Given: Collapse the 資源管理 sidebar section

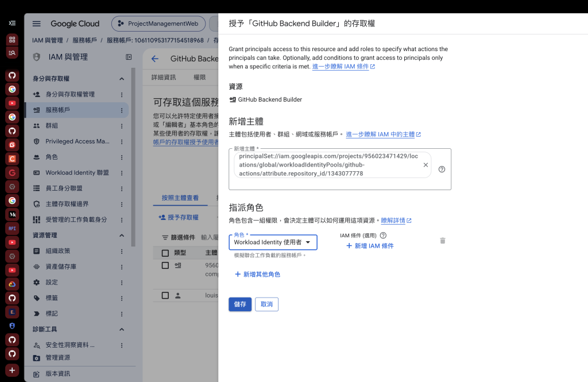Looking at the screenshot, I should [122, 236].
